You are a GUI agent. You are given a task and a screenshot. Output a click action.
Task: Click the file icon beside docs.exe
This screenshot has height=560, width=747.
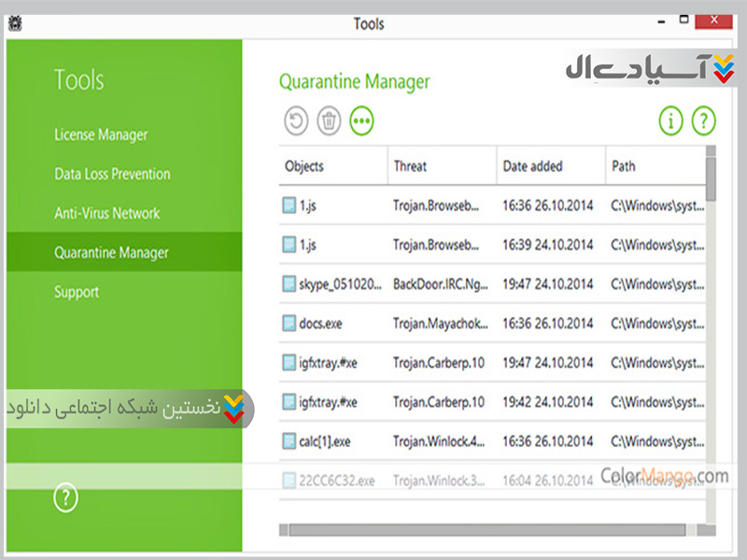coord(289,324)
